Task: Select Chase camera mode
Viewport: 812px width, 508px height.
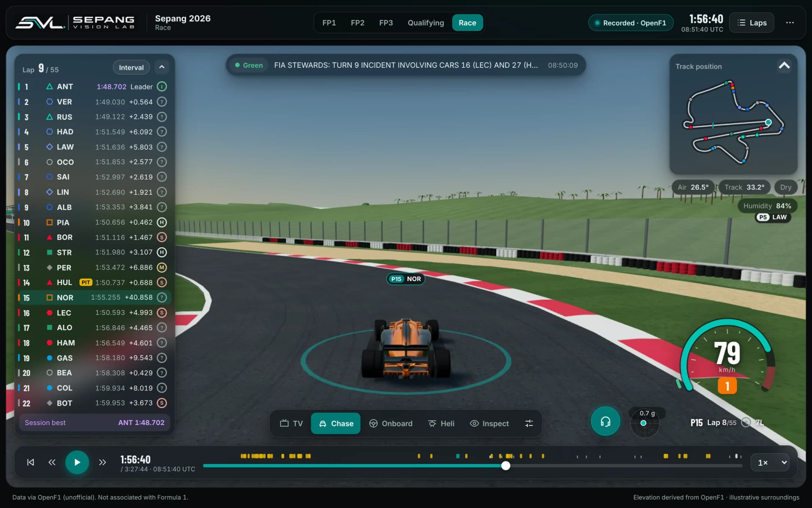Action: [x=336, y=423]
